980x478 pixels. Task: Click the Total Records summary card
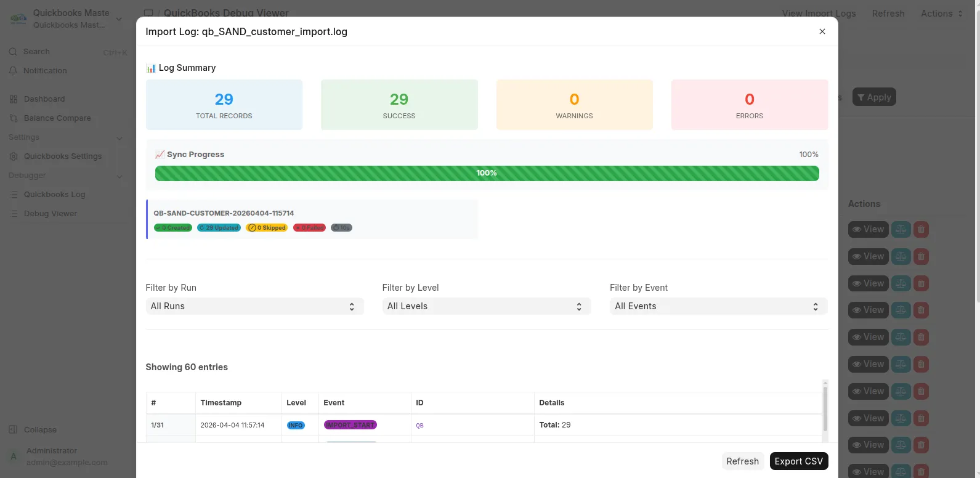pyautogui.click(x=224, y=105)
